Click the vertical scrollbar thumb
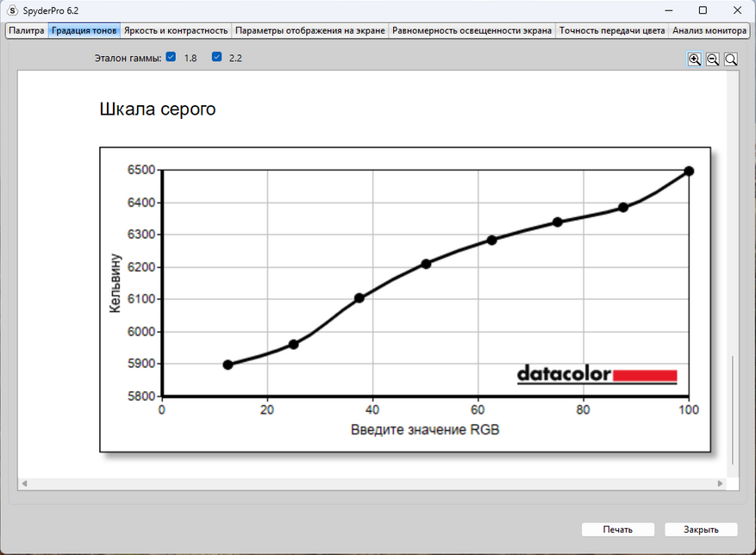The width and height of the screenshot is (756, 555). [x=733, y=410]
